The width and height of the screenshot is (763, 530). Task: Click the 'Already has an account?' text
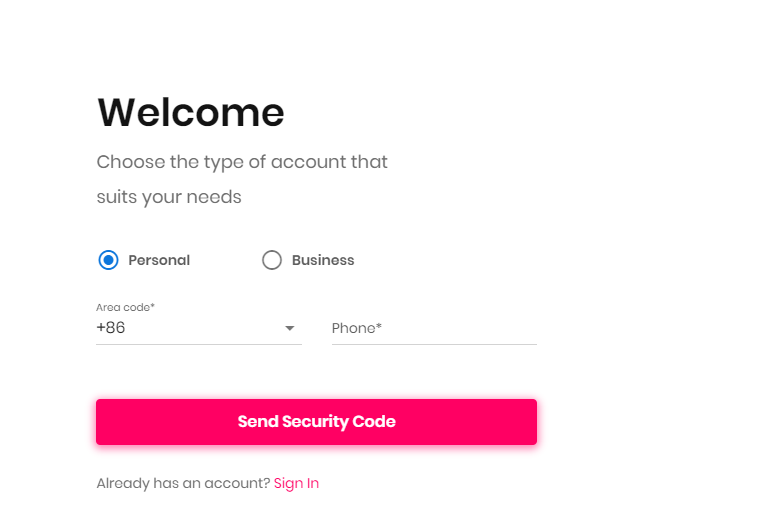(x=183, y=483)
